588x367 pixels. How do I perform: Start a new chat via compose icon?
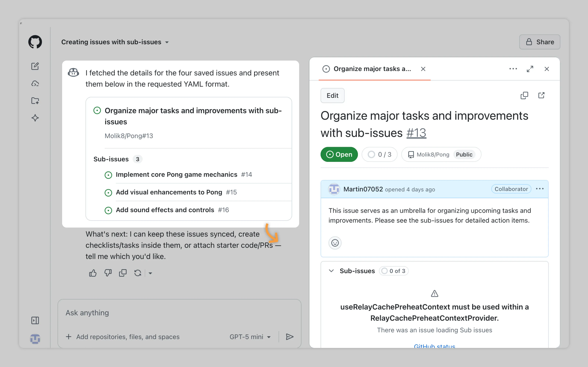[35, 66]
